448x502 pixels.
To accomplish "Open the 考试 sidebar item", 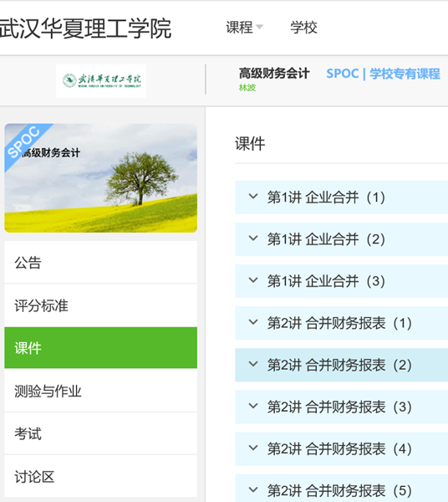I will [101, 433].
